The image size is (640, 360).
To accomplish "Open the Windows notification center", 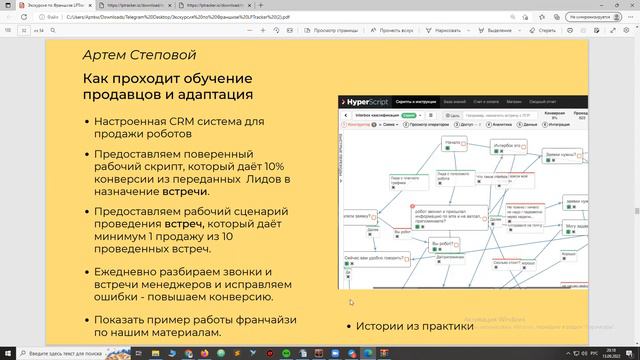I will point(629,353).
